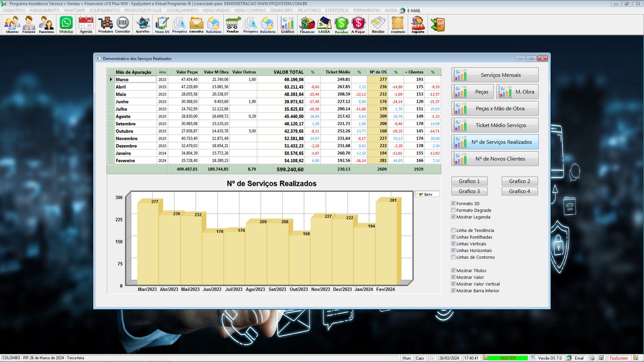Uncheck Mostrar Legenda option

pos(454,217)
